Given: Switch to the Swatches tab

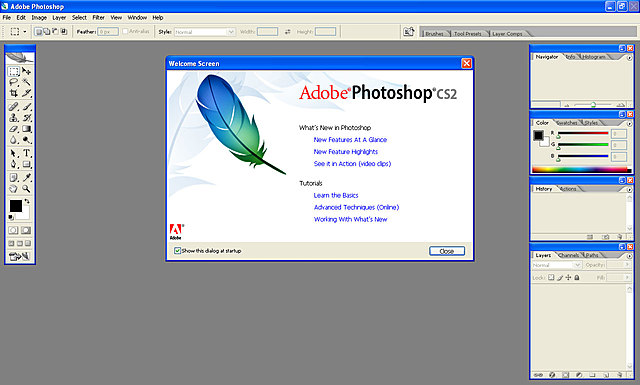Looking at the screenshot, I should 567,122.
